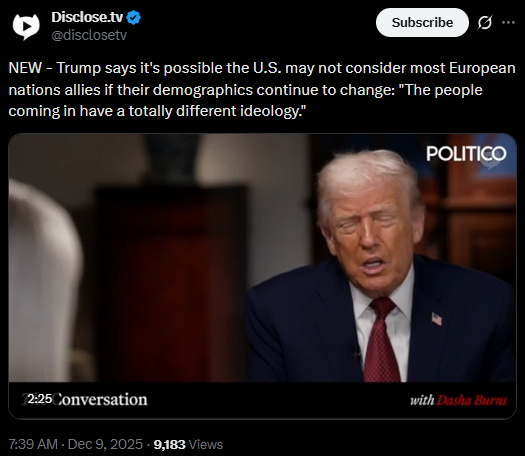Subscribe to Disclose.tv

point(422,22)
